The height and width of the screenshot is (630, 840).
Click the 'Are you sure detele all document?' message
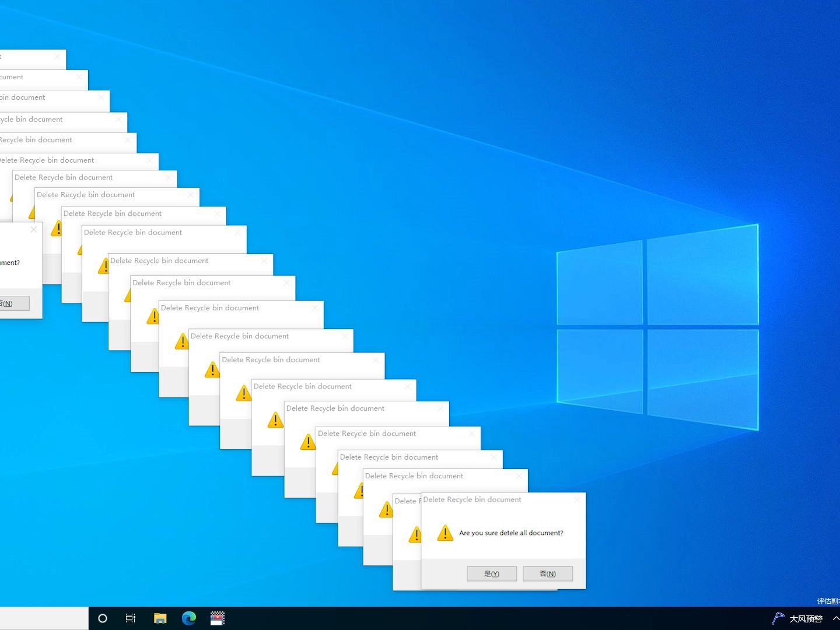click(x=511, y=533)
